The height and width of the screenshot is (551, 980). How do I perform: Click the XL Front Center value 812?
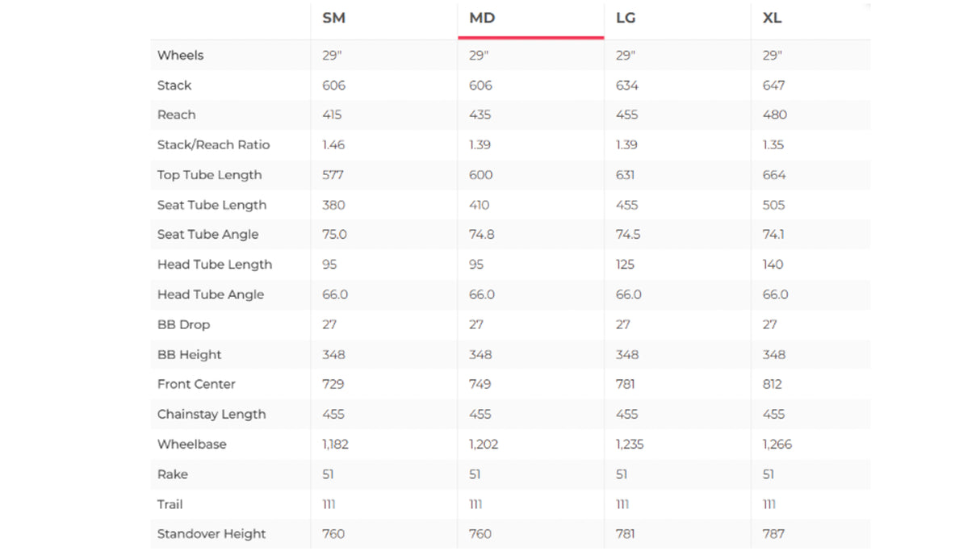point(772,385)
